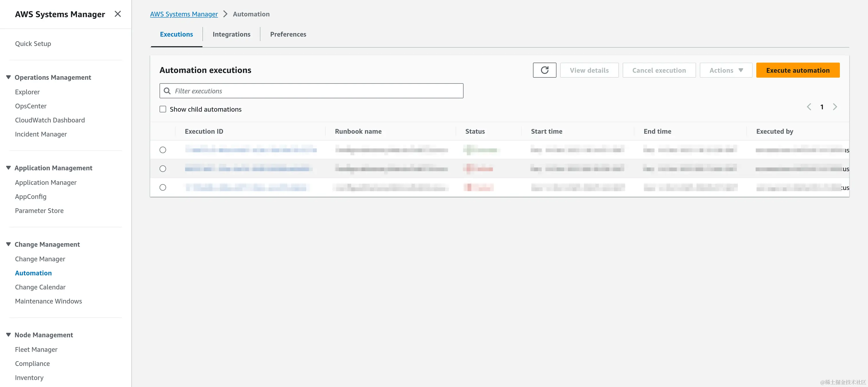Click the search magnifier in filter box

[x=167, y=91]
